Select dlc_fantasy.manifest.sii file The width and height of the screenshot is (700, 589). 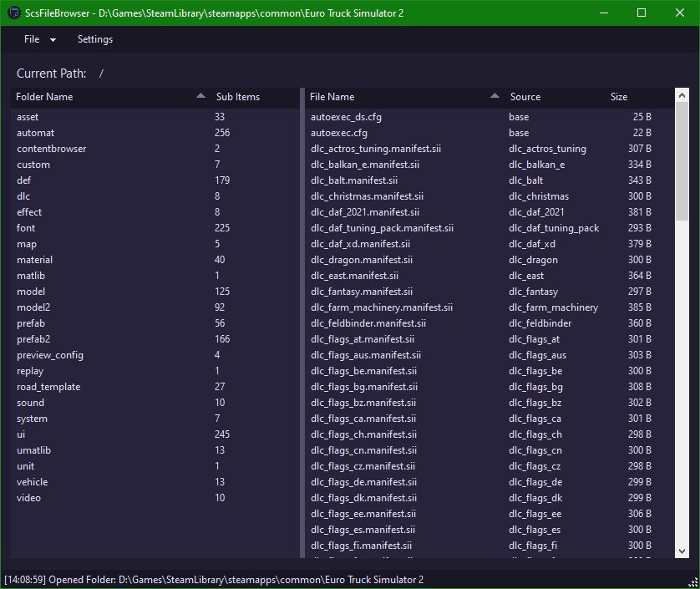point(490,292)
